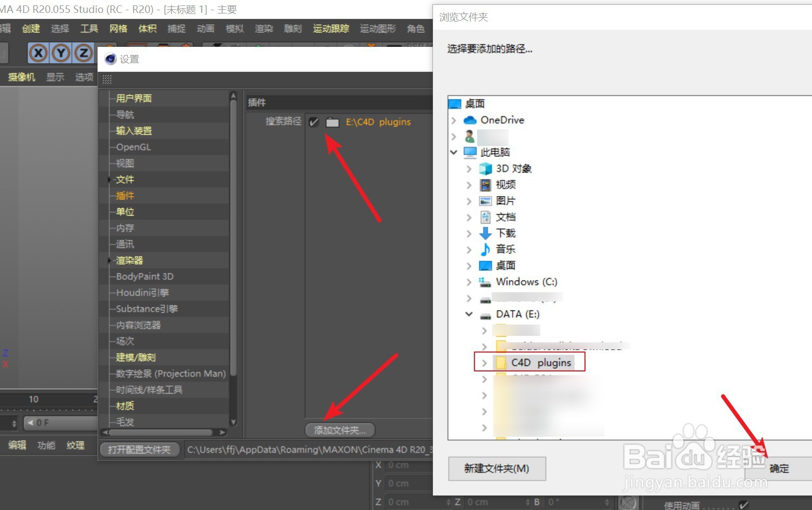The height and width of the screenshot is (510, 812).
Task: Select OpenGL in settings list
Action: tap(134, 147)
